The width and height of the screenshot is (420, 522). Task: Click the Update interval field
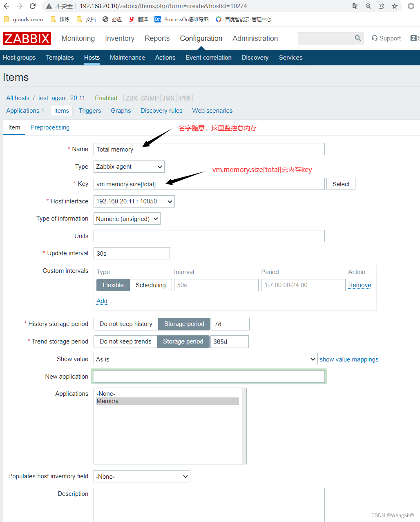132,253
